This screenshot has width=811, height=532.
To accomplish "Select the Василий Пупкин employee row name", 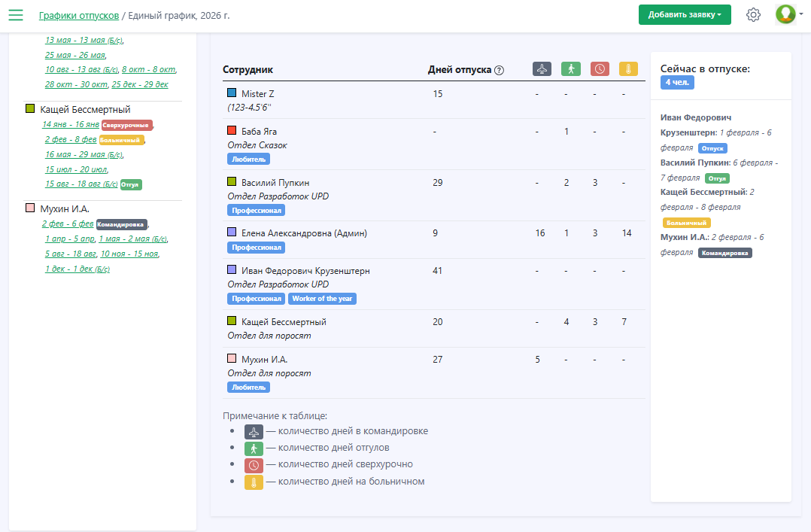I will click(275, 183).
